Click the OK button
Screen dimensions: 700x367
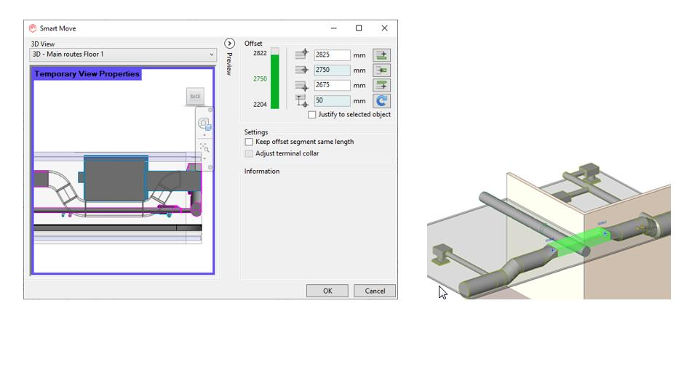coord(327,291)
